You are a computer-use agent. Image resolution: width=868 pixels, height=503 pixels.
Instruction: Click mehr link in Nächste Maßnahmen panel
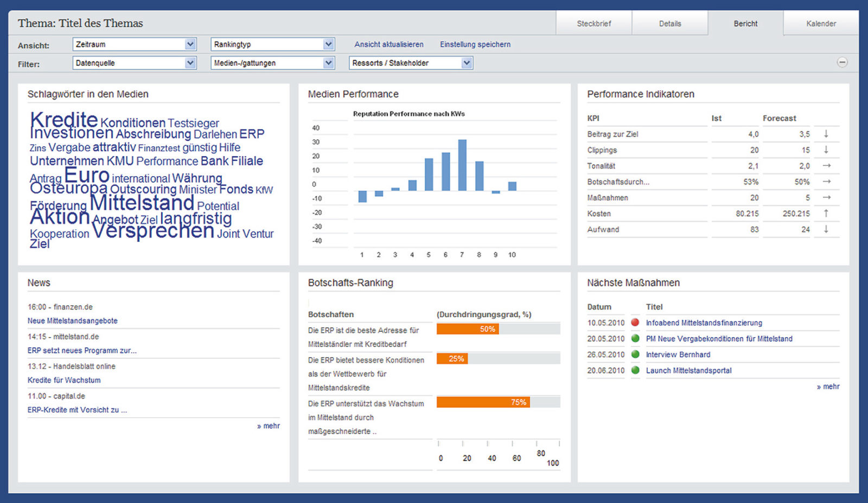tap(828, 386)
